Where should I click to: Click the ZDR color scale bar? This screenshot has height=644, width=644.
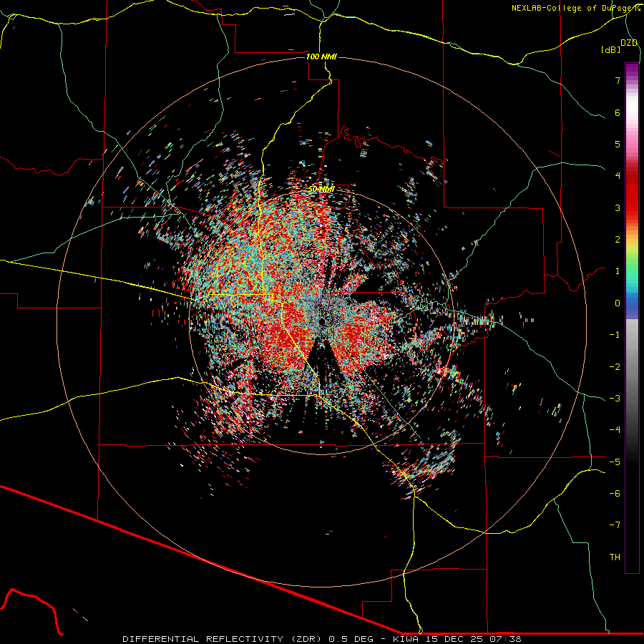tap(632, 318)
